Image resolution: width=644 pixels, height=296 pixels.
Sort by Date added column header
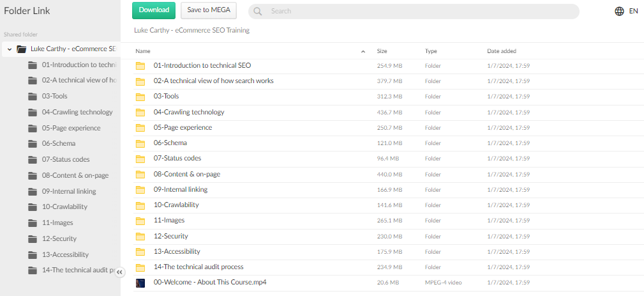(502, 51)
